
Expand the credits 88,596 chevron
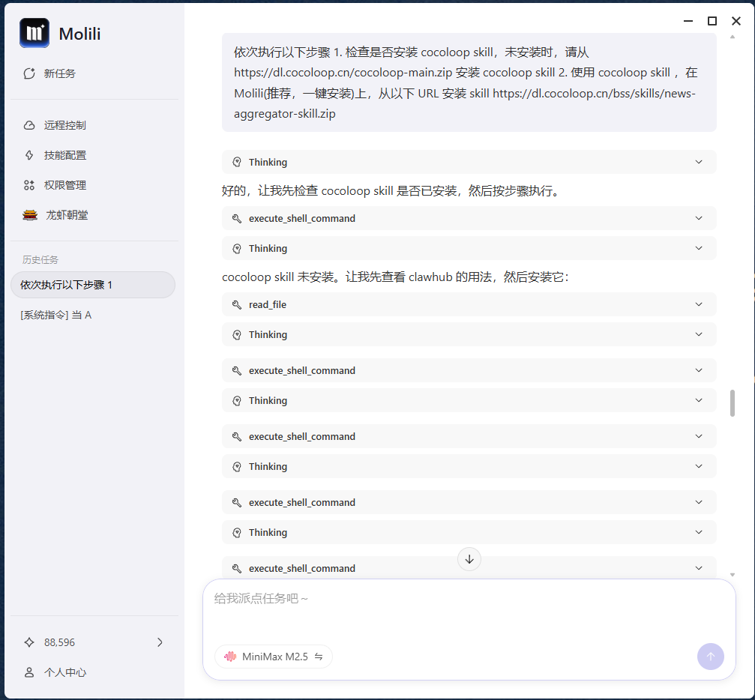coord(160,642)
